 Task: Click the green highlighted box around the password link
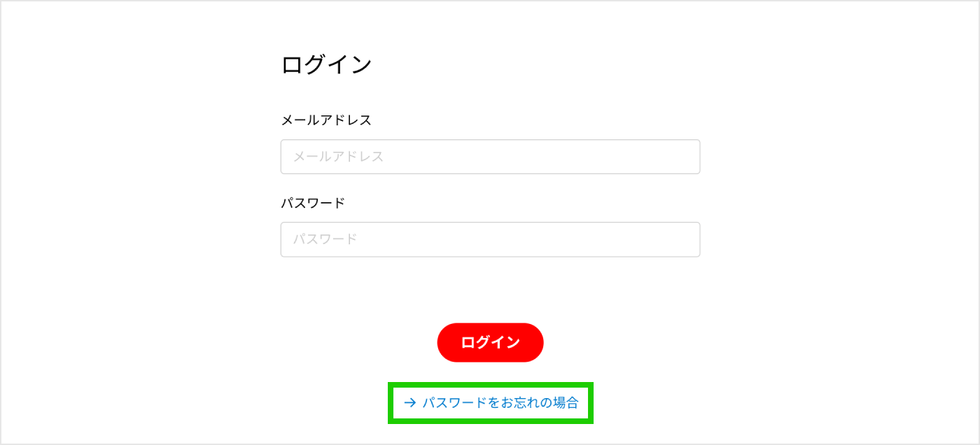(491, 403)
